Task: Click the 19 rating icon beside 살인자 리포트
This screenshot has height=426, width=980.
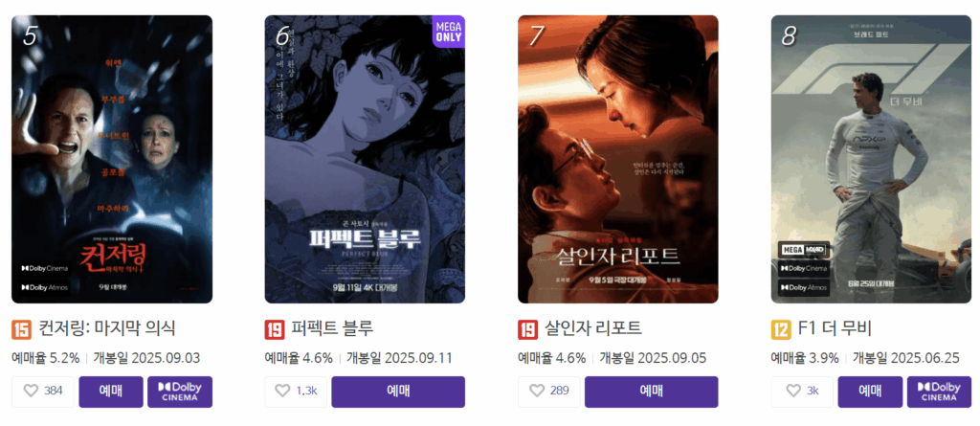Action: 528,329
